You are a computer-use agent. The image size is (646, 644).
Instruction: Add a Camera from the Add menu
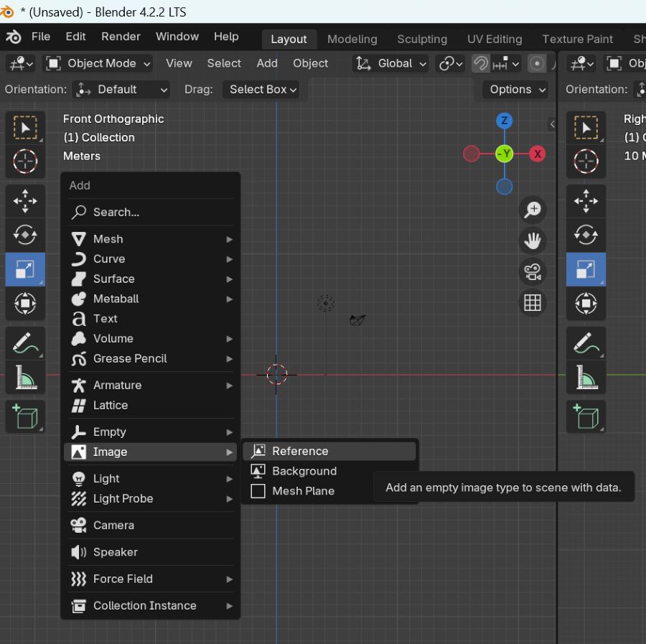pos(151,526)
